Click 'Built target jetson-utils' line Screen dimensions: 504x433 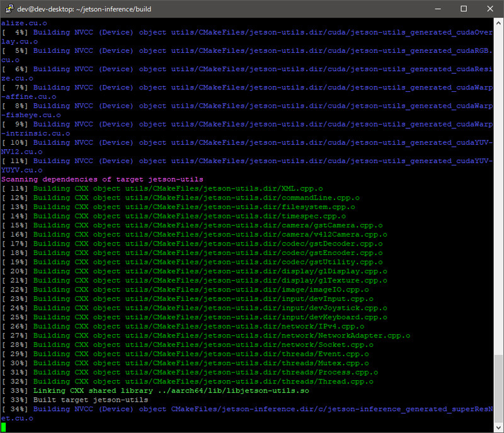tap(74, 400)
